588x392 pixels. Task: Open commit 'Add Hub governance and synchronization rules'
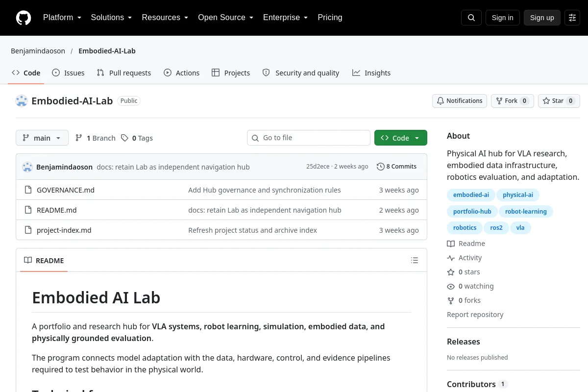coord(265,190)
